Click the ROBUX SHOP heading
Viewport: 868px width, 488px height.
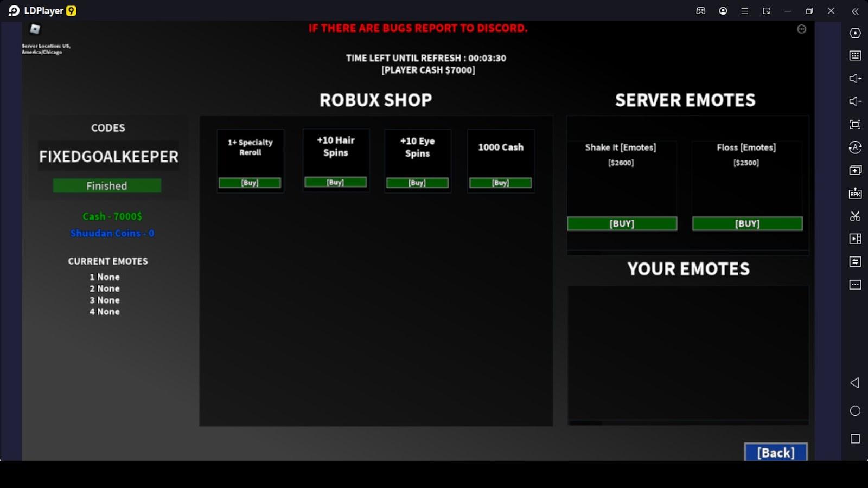tap(376, 100)
